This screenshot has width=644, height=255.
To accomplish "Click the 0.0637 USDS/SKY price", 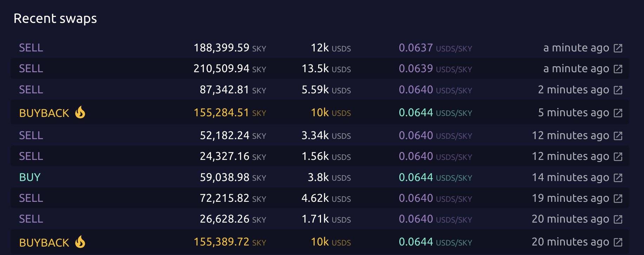I will tap(435, 48).
